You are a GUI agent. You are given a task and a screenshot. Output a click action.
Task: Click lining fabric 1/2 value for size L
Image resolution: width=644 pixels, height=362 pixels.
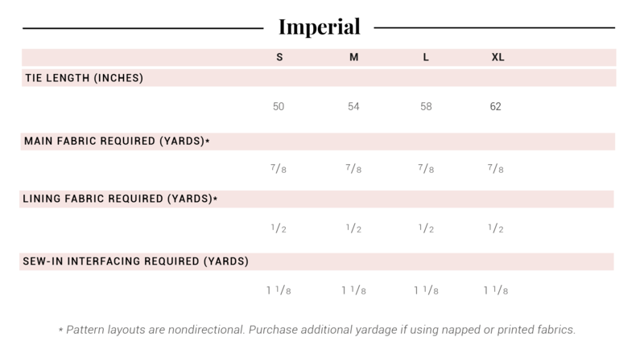pyautogui.click(x=426, y=228)
